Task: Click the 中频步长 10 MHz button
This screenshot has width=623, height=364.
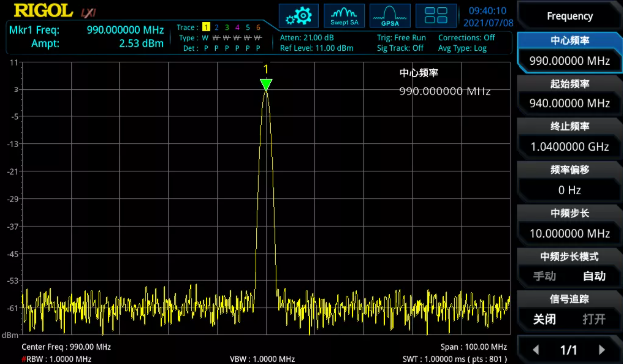Action: point(570,225)
